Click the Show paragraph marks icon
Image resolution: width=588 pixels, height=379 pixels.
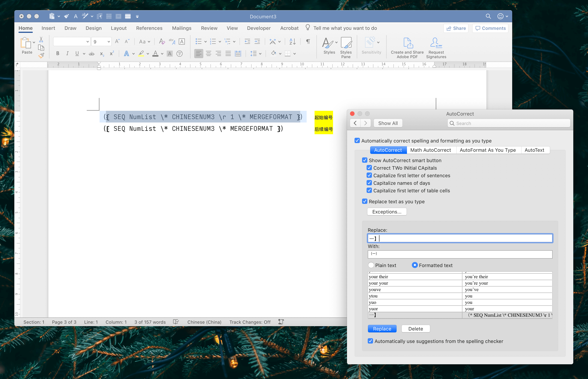[308, 42]
